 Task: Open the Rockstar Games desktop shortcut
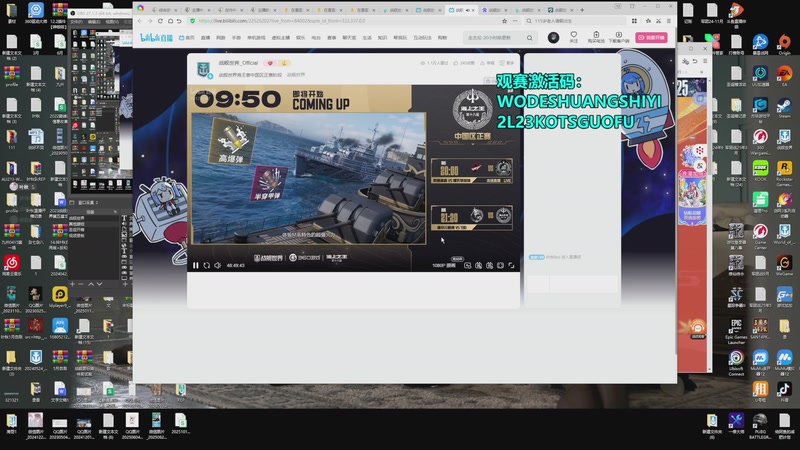click(784, 172)
